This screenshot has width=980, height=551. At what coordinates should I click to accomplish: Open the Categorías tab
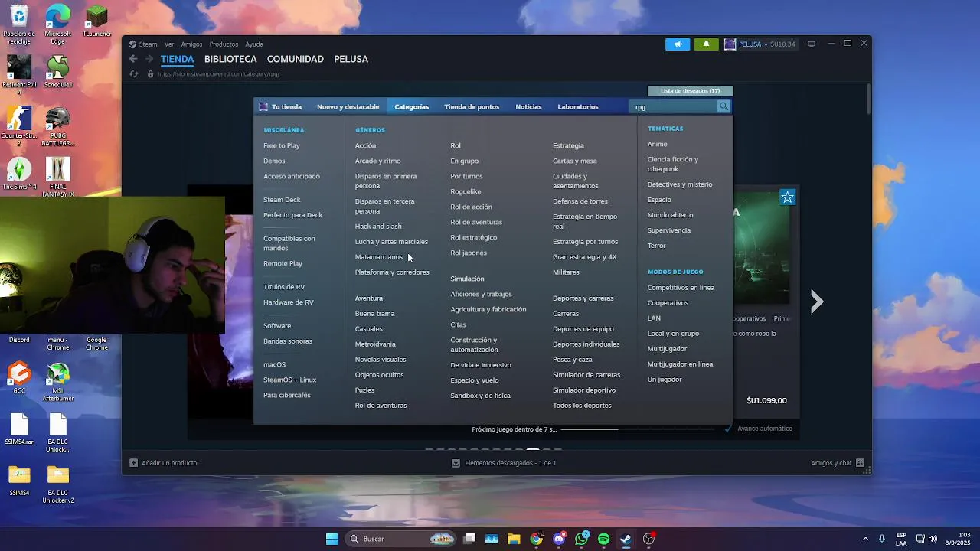pyautogui.click(x=411, y=107)
